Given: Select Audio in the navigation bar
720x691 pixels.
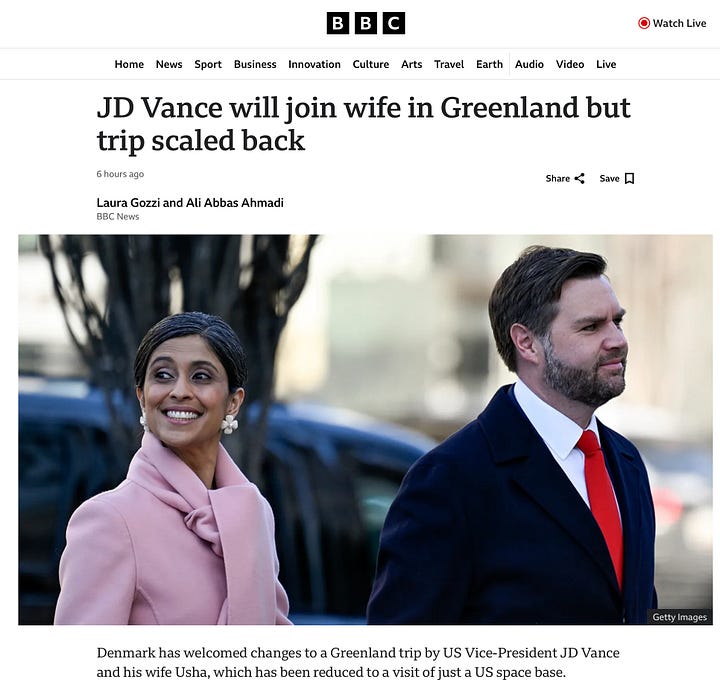Looking at the screenshot, I should coord(529,64).
